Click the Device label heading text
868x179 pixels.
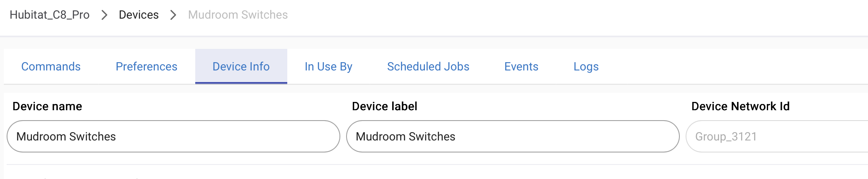384,106
